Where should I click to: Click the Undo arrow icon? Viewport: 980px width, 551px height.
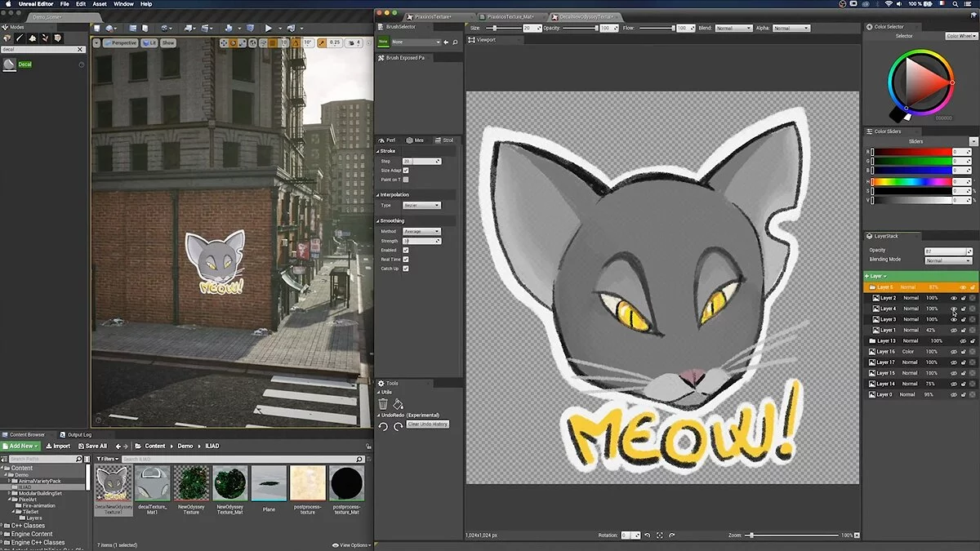[383, 426]
